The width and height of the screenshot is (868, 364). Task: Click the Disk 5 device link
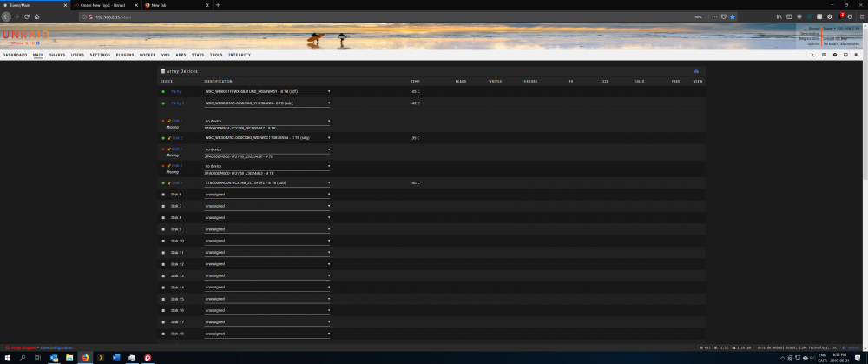coord(176,182)
